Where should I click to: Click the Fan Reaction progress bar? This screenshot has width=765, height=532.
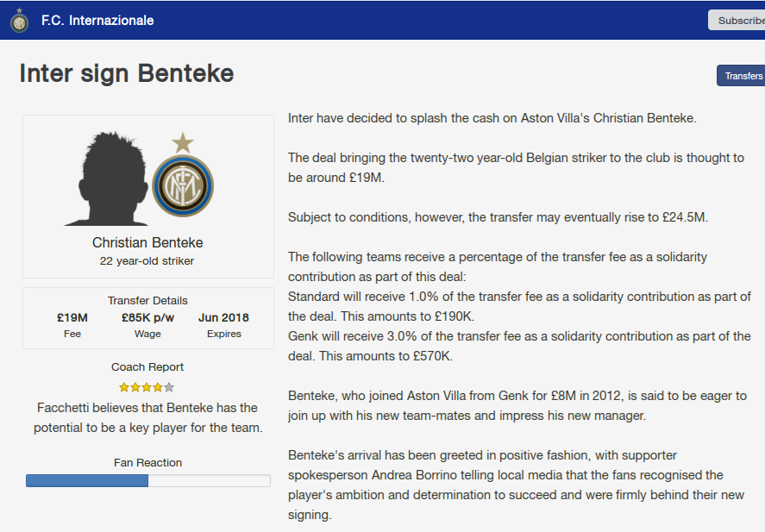tap(147, 481)
